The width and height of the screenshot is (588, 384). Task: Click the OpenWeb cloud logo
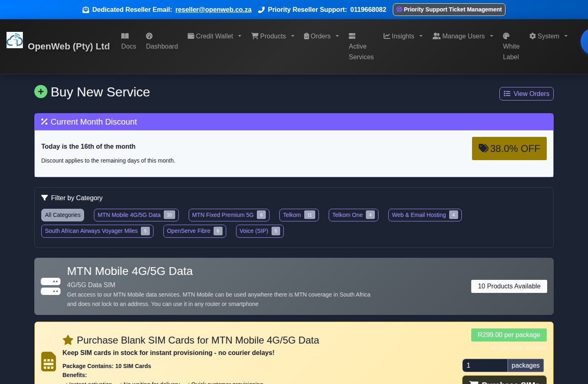[15, 40]
